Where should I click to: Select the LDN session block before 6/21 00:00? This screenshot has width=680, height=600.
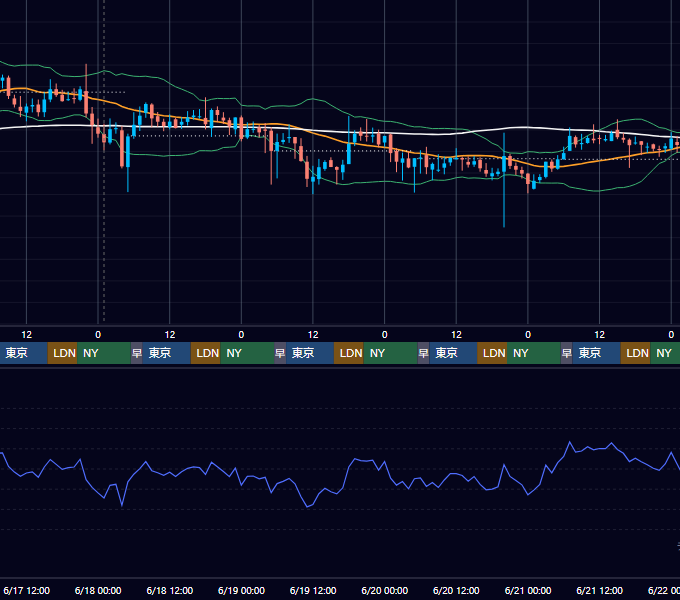[492, 353]
